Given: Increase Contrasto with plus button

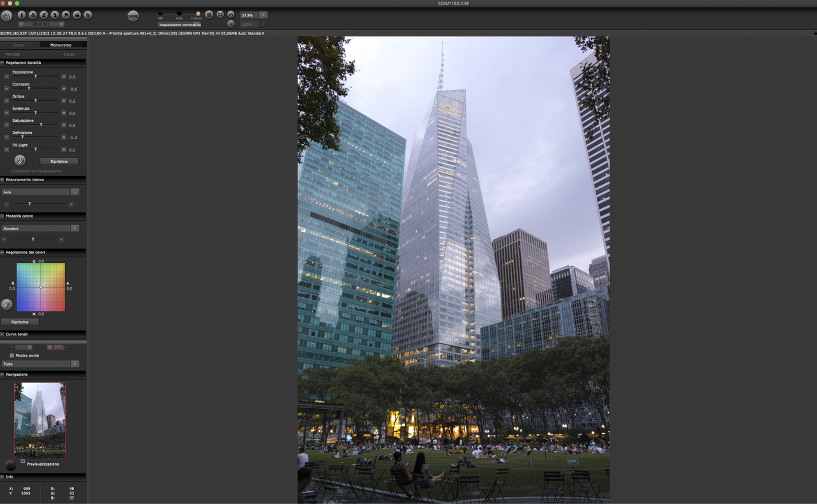Looking at the screenshot, I should pyautogui.click(x=64, y=89).
